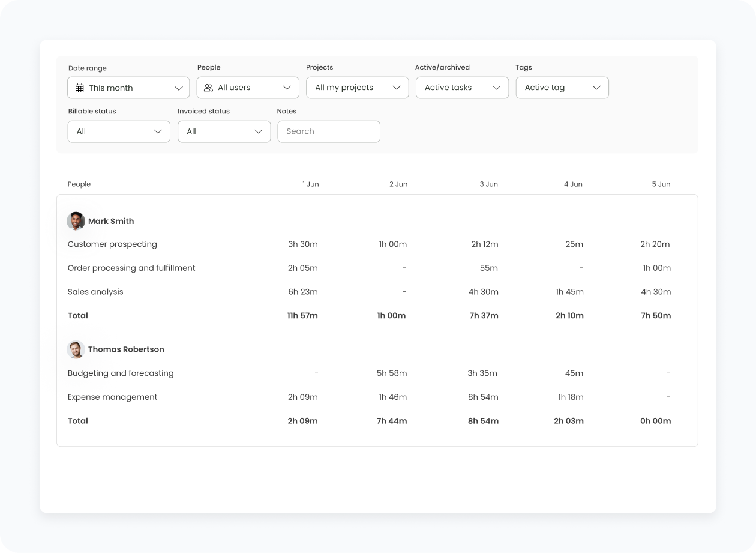This screenshot has height=553, width=756.
Task: Select the Sales analysis task
Action: click(x=95, y=292)
